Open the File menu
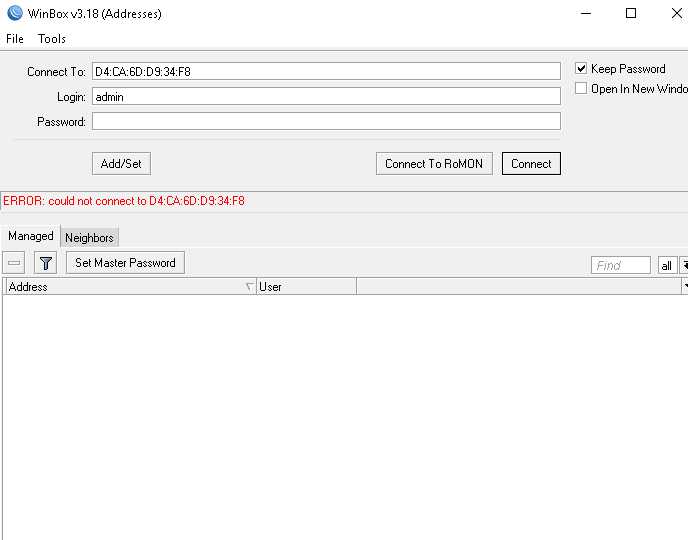 click(x=14, y=39)
